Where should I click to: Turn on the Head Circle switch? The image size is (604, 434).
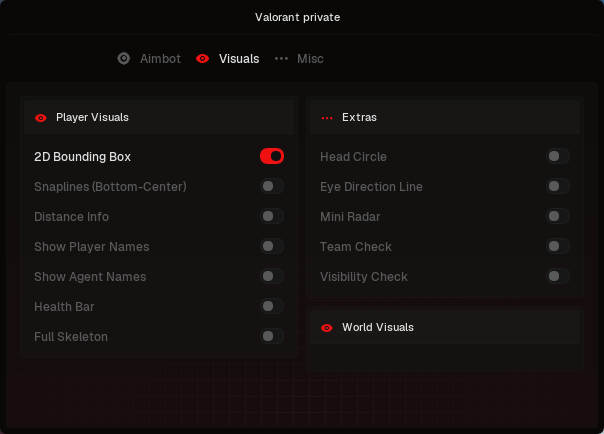[558, 156]
